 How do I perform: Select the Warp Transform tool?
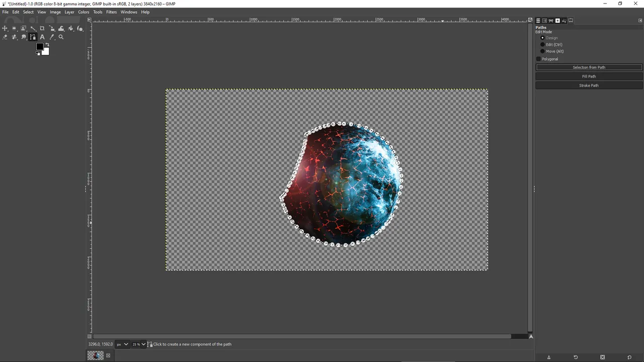[x=61, y=28]
